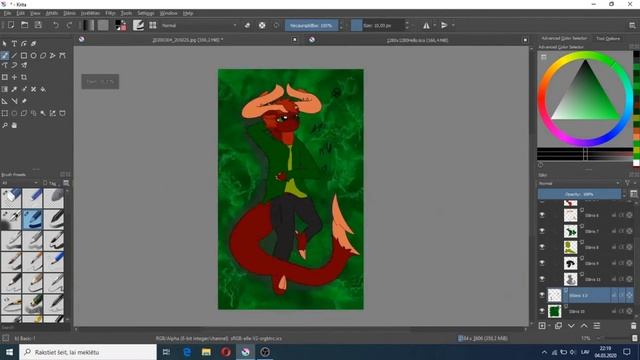The width and height of the screenshot is (640, 360).
Task: Adjust the layer Opacity slider
Action: click(579, 194)
